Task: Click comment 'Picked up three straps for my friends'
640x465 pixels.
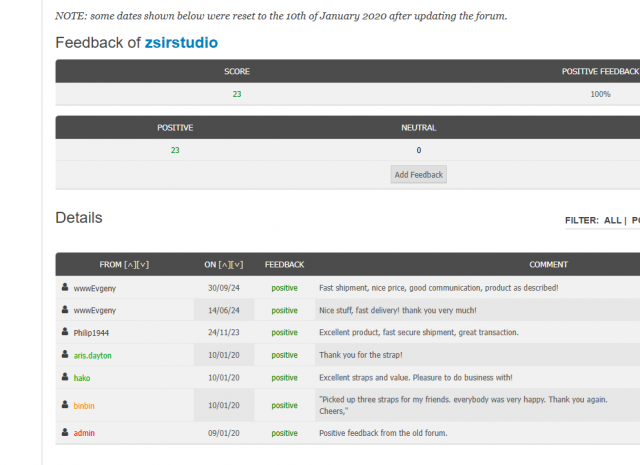Action: click(463, 405)
